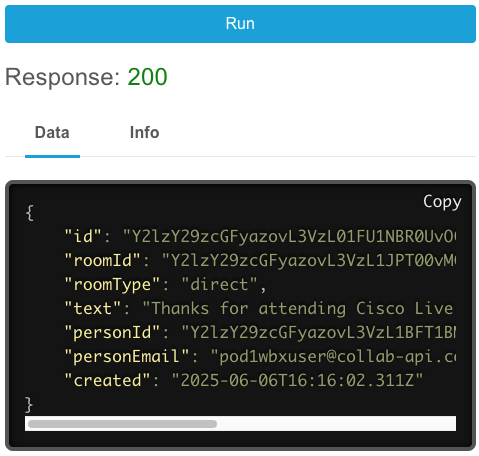479x456 pixels.
Task: Click the Response label text
Action: tap(62, 78)
